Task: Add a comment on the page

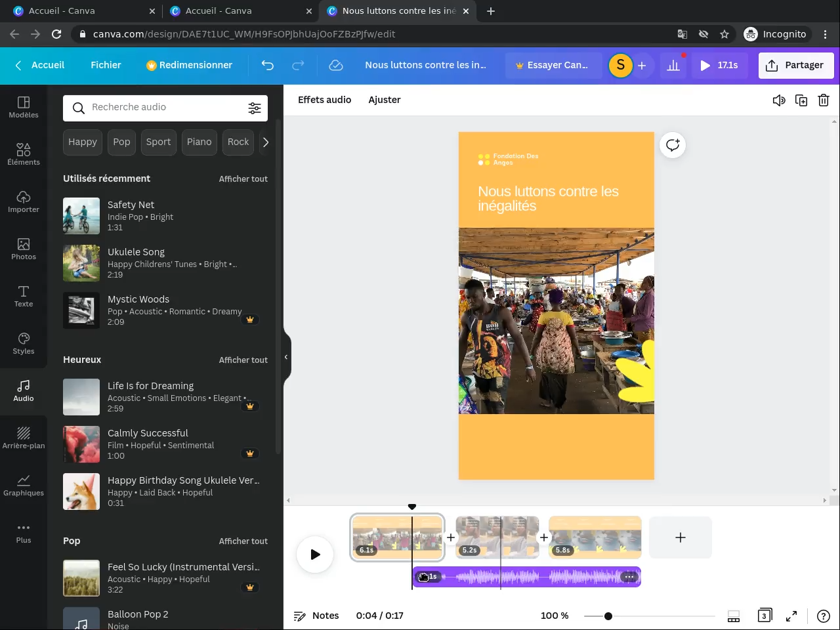Action: click(x=673, y=145)
